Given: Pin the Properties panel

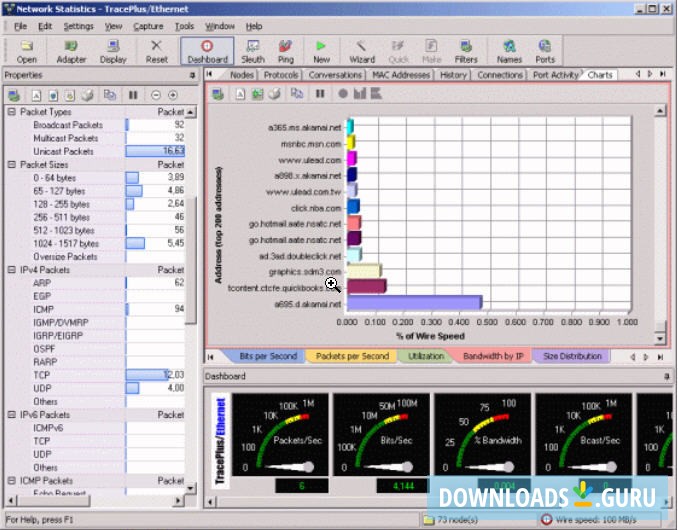Looking at the screenshot, I should click(192, 75).
